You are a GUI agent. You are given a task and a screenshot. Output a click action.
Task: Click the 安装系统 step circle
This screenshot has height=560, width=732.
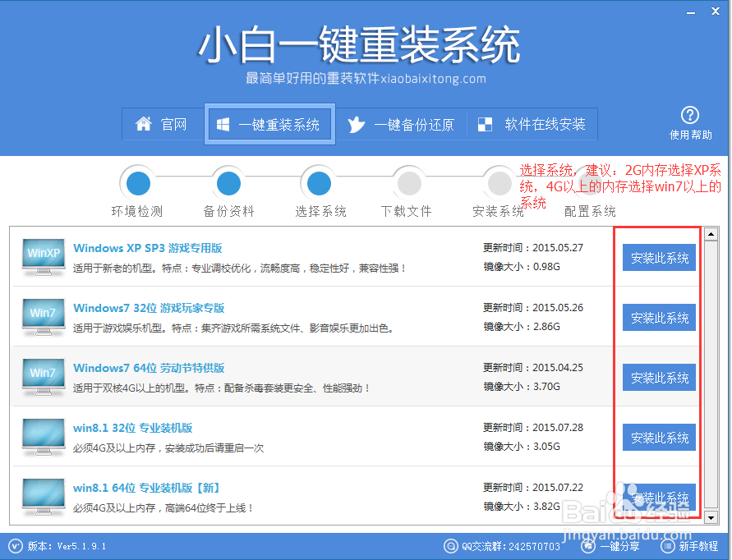pos(500,183)
